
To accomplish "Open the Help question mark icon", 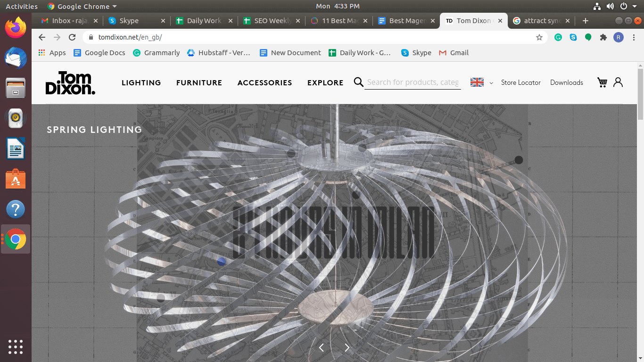I will (16, 209).
